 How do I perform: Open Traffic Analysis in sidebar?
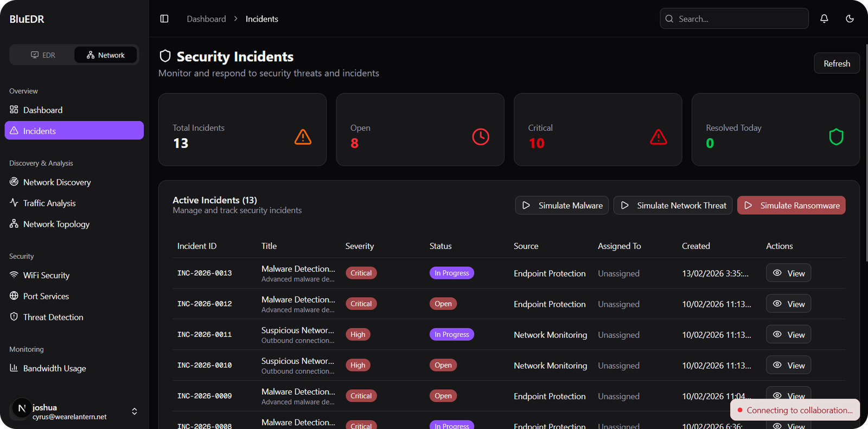(x=49, y=203)
